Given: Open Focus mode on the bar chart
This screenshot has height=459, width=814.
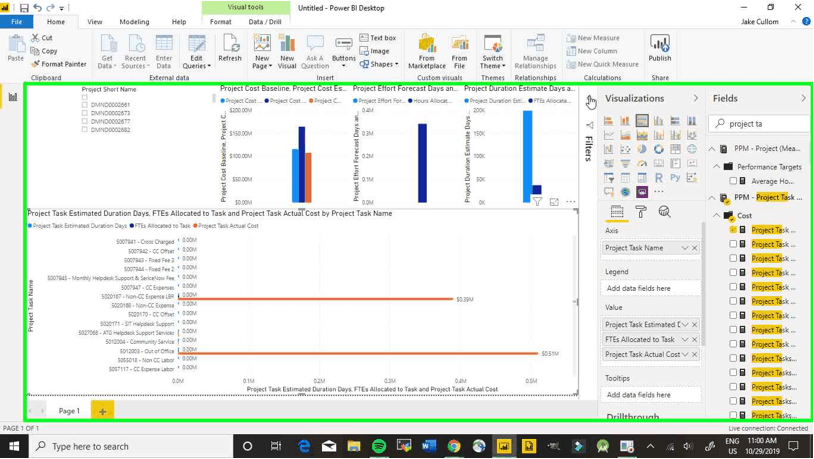Looking at the screenshot, I should click(x=554, y=202).
